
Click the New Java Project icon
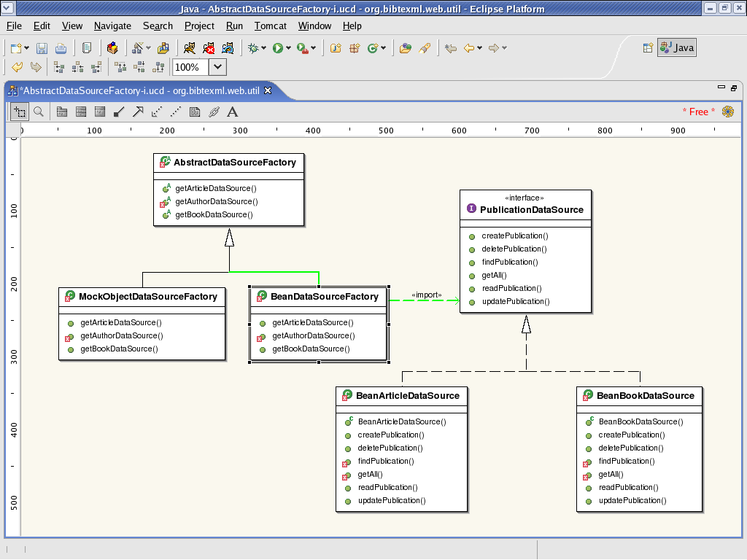336,48
